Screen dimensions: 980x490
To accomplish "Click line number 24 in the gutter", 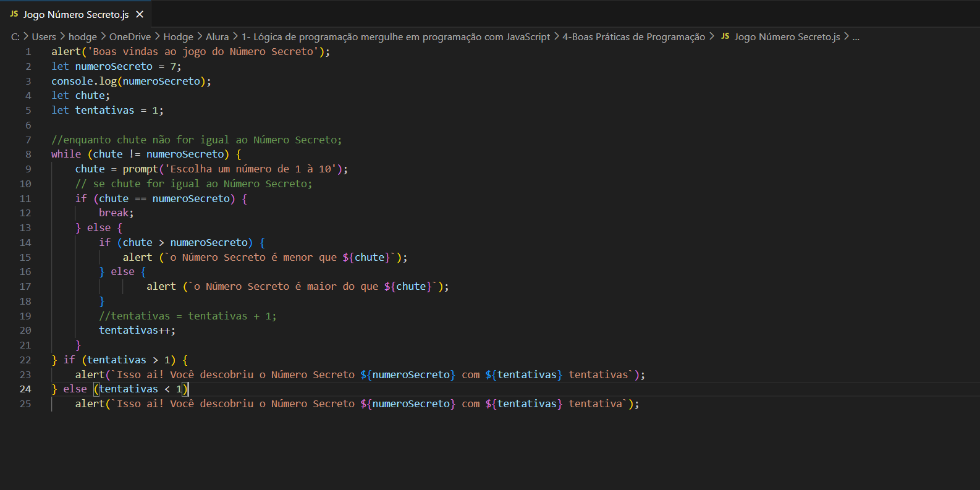I will click(x=25, y=389).
